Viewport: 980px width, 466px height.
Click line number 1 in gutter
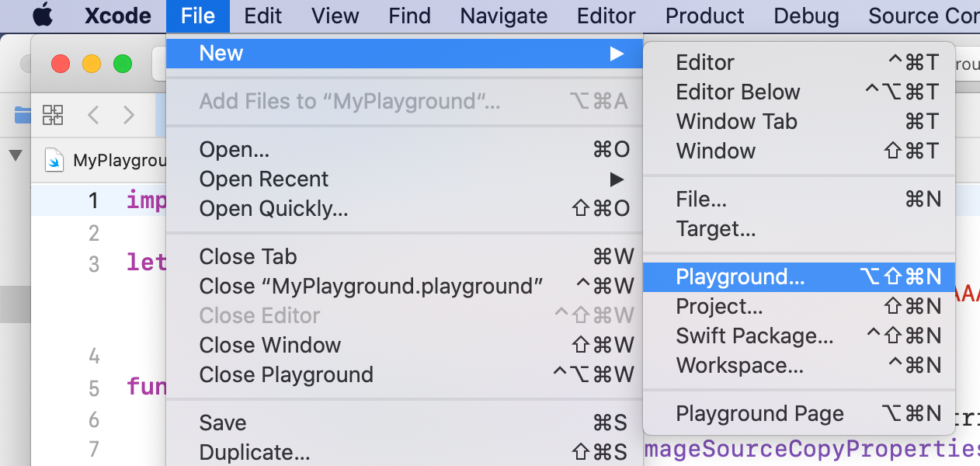pyautogui.click(x=93, y=200)
